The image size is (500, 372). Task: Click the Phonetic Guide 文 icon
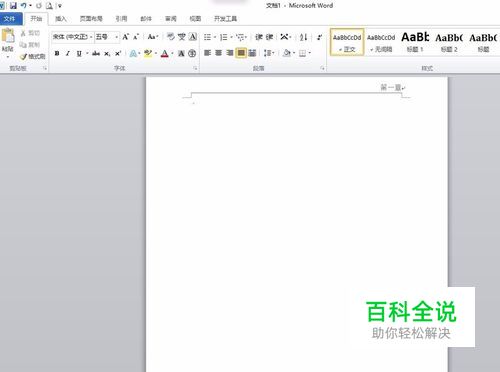pyautogui.click(x=182, y=36)
